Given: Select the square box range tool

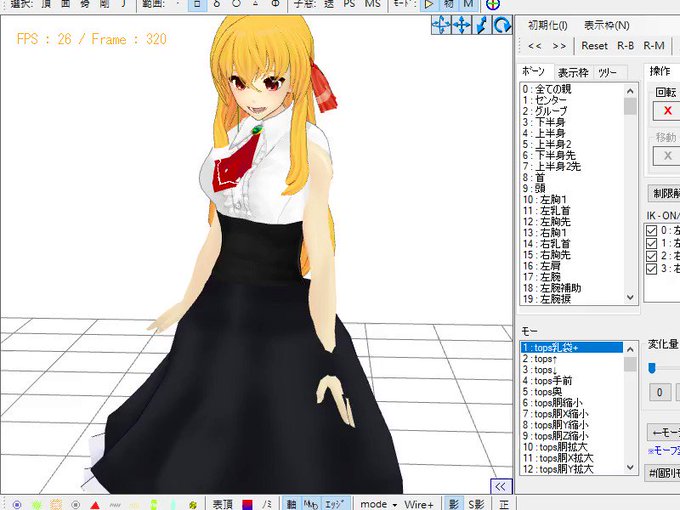Looking at the screenshot, I should tap(196, 4).
